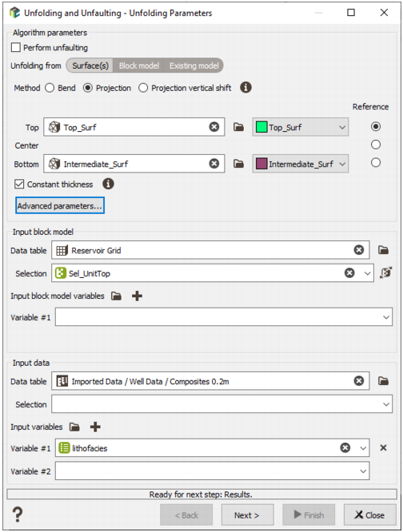Image resolution: width=403 pixels, height=532 pixels.
Task: Open the Input data Selection dropdown
Action: (221, 404)
